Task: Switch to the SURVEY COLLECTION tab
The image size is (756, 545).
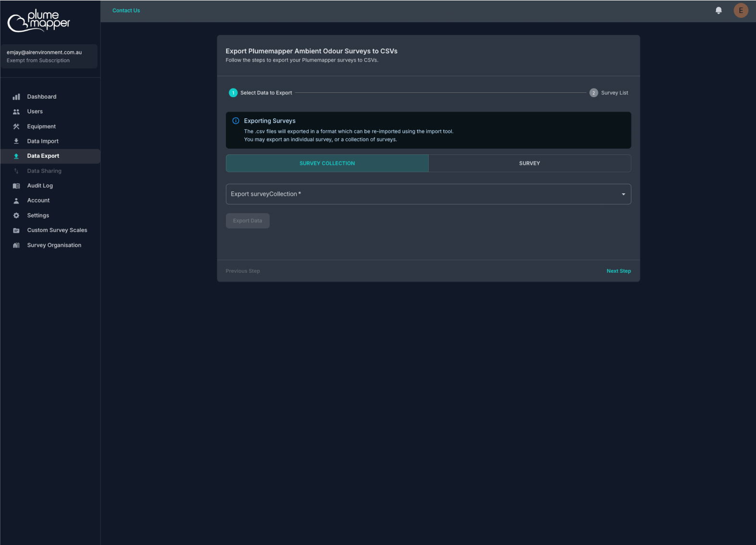Action: (327, 164)
